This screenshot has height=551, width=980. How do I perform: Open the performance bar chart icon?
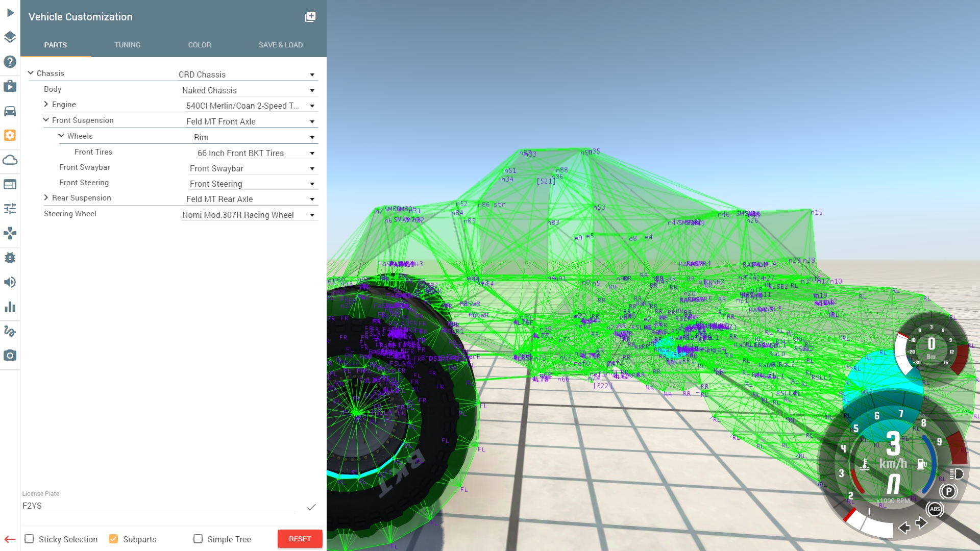(10, 307)
